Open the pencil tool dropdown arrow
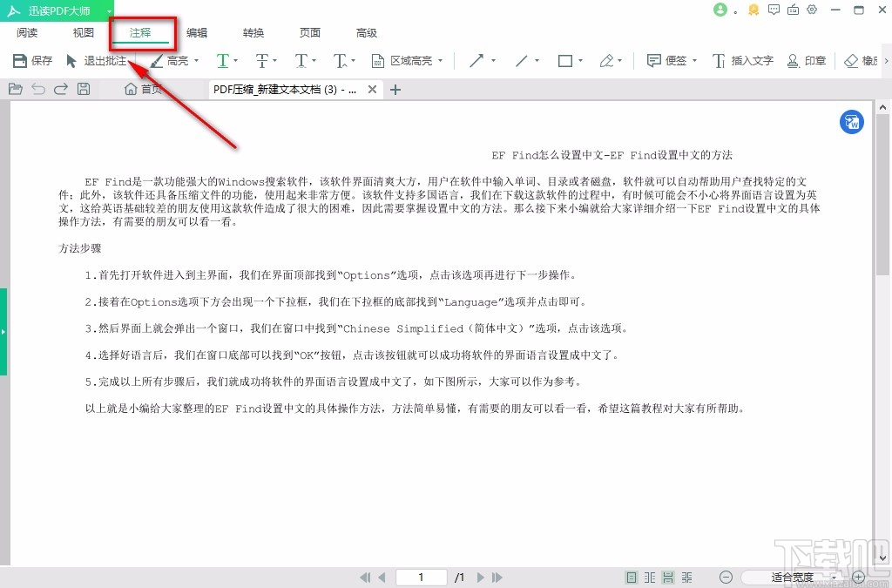This screenshot has height=588, width=892. coord(618,61)
